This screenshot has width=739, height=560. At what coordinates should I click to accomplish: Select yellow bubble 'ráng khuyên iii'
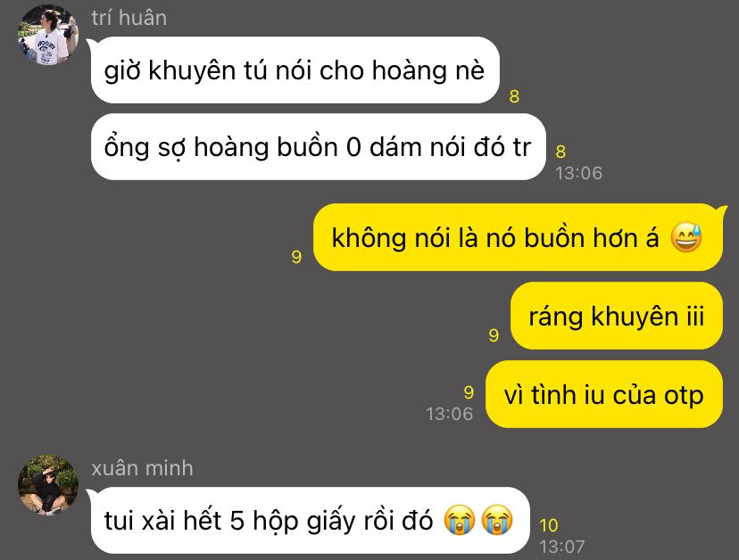pyautogui.click(x=617, y=316)
